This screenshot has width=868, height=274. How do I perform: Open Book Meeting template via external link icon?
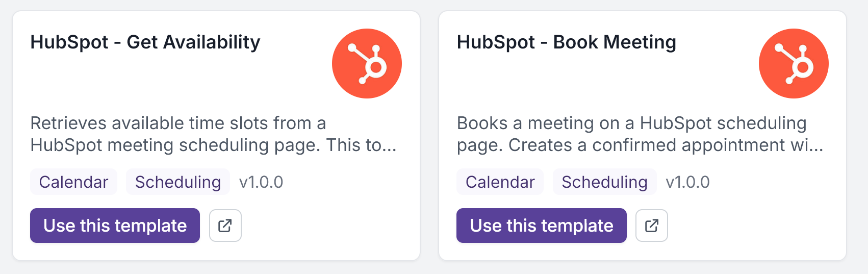point(651,226)
